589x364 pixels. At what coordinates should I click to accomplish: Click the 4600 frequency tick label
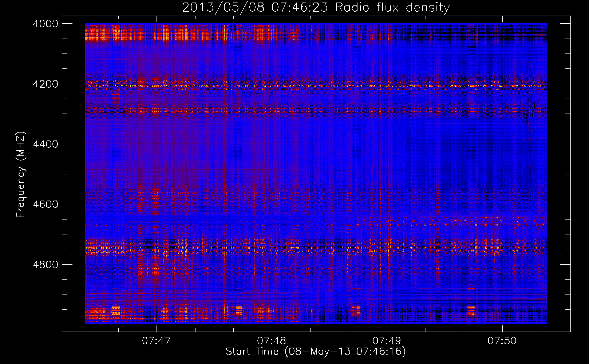coord(46,204)
